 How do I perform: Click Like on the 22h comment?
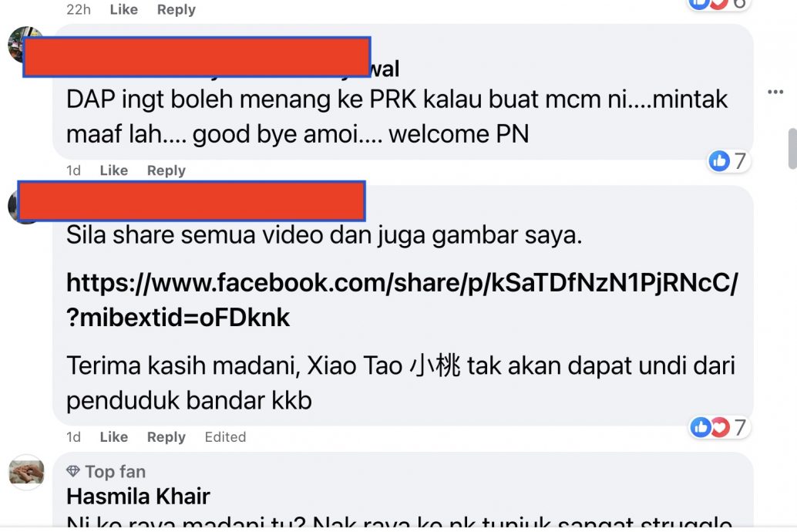(x=124, y=9)
